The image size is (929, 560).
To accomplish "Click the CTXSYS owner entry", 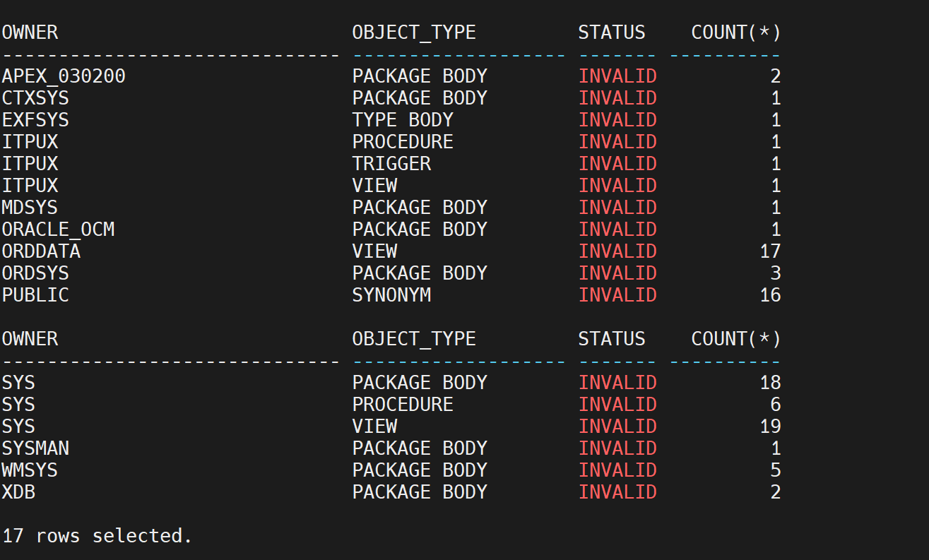I will 35,97.
